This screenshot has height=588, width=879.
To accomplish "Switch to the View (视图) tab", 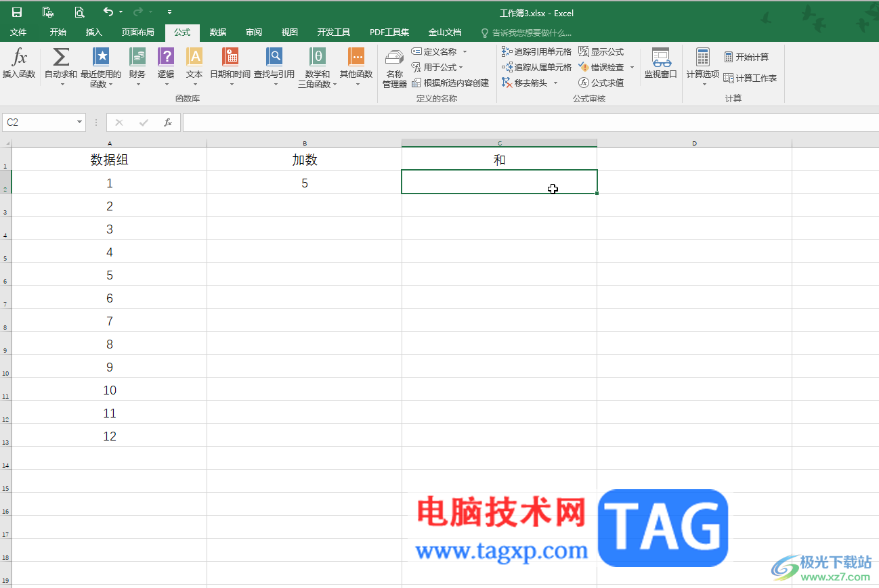I will pyautogui.click(x=290, y=32).
